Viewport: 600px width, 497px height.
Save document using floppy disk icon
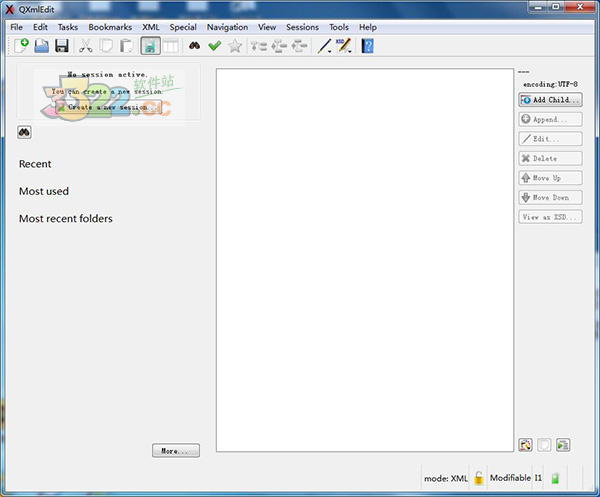pos(61,46)
